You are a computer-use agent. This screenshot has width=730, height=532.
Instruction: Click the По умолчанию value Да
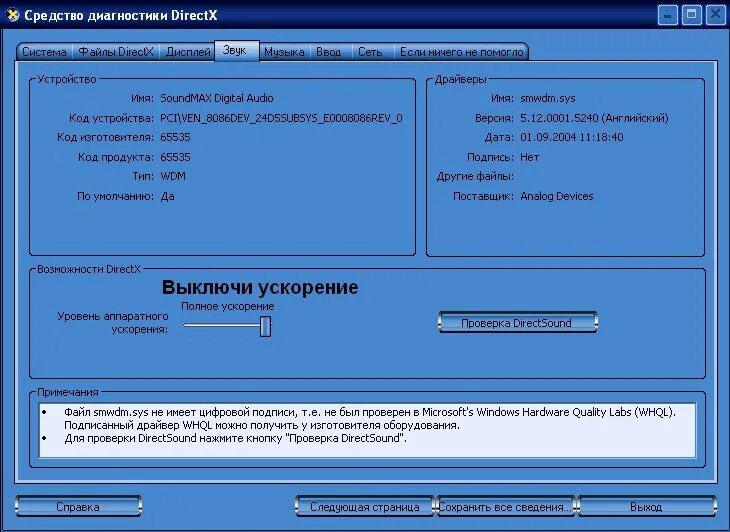coord(167,196)
